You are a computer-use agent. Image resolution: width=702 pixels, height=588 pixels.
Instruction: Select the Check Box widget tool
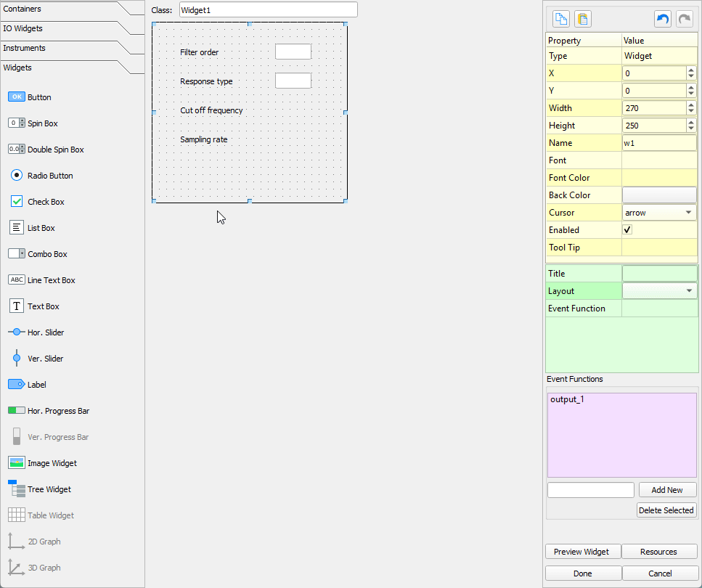click(x=42, y=201)
